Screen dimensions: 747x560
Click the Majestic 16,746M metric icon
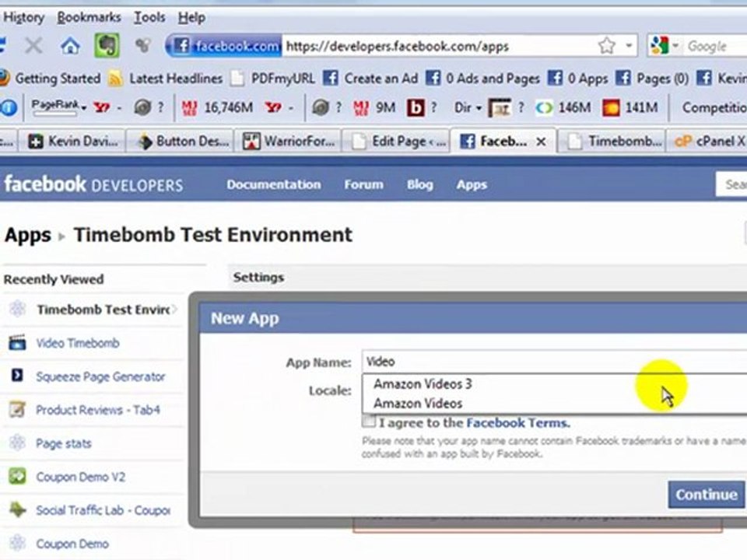(190, 107)
